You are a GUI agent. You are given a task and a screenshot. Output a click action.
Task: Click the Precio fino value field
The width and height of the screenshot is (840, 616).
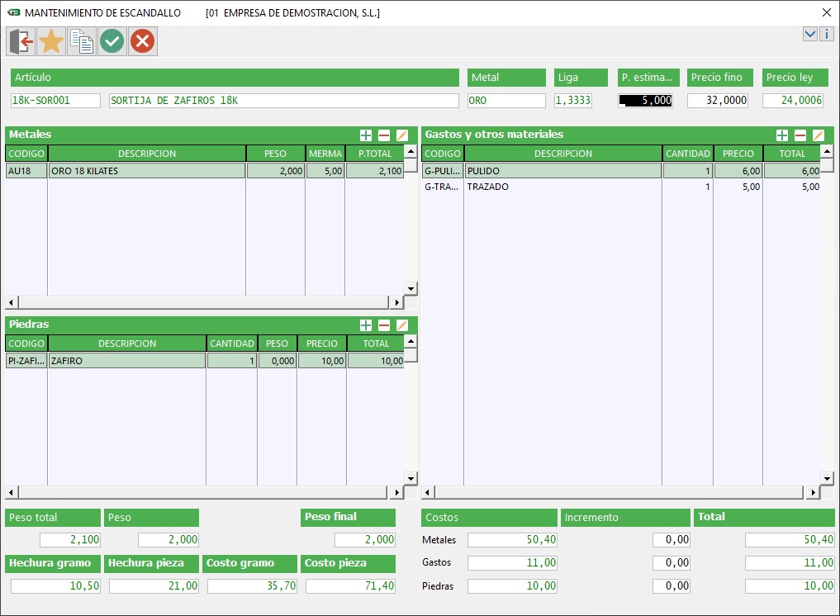[x=718, y=101]
